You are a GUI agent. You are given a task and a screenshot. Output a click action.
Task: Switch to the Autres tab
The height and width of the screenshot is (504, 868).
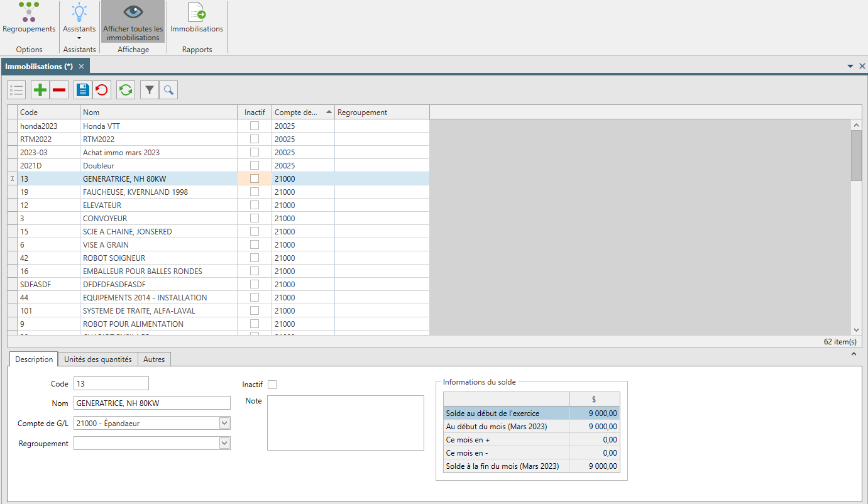[154, 359]
